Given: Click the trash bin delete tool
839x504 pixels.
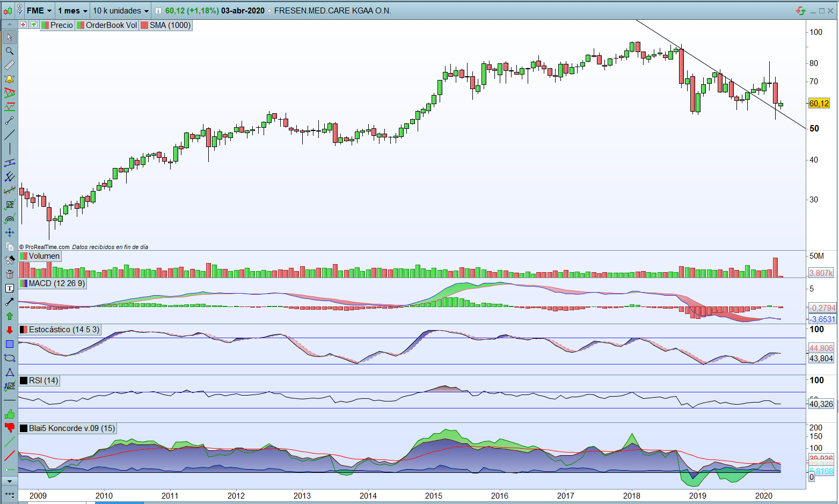Looking at the screenshot, I should click(9, 274).
